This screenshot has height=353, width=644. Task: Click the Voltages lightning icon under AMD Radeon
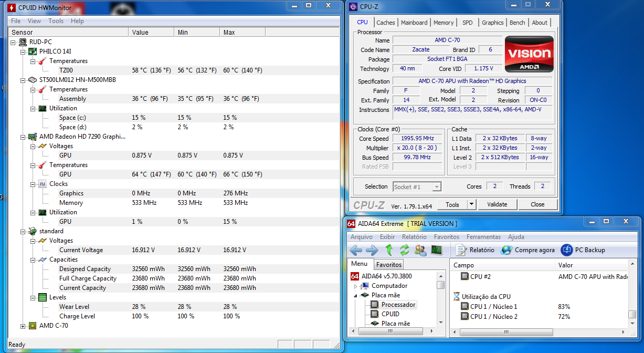click(x=43, y=146)
